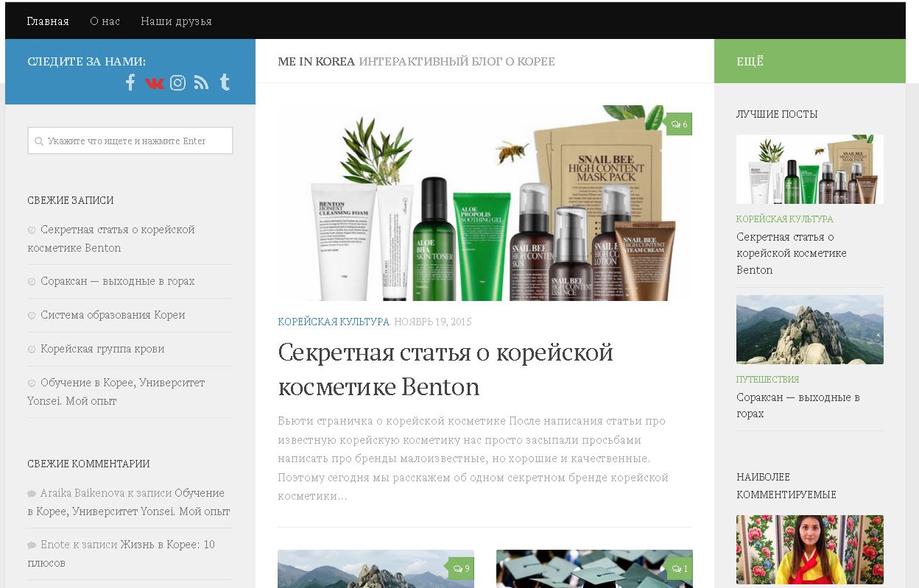
Task: Click the mountain post image at bottom
Action: click(376, 569)
